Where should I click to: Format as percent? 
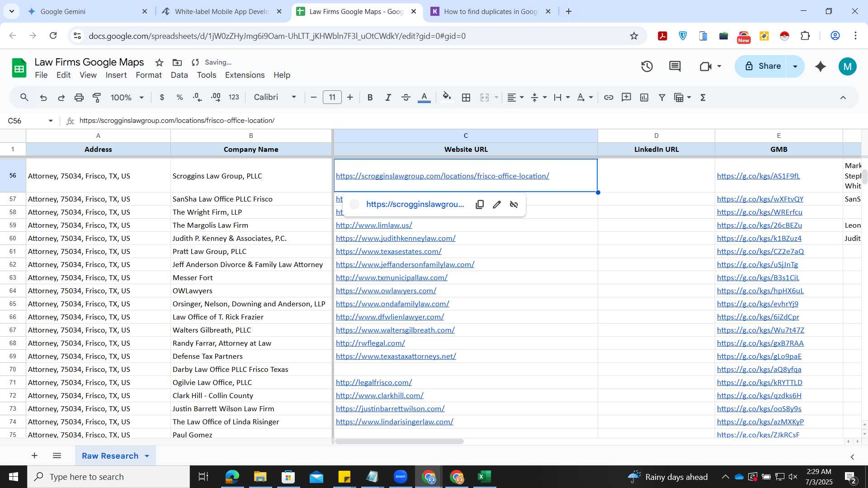pos(179,97)
